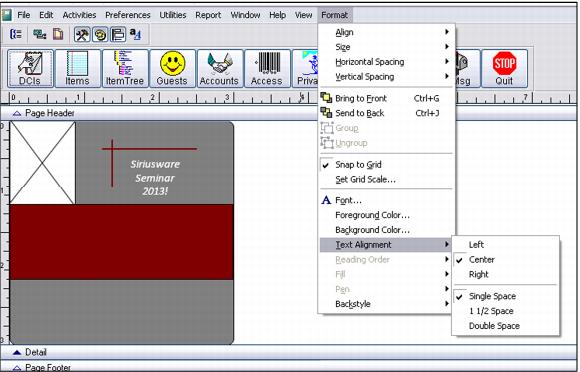Expand the Vertical Spacing submenu
Viewport: 580px width, 372px height.
(x=386, y=77)
